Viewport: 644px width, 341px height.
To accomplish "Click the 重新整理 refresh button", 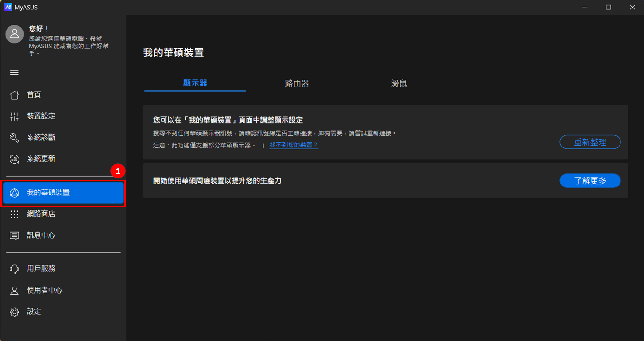I will point(590,142).
